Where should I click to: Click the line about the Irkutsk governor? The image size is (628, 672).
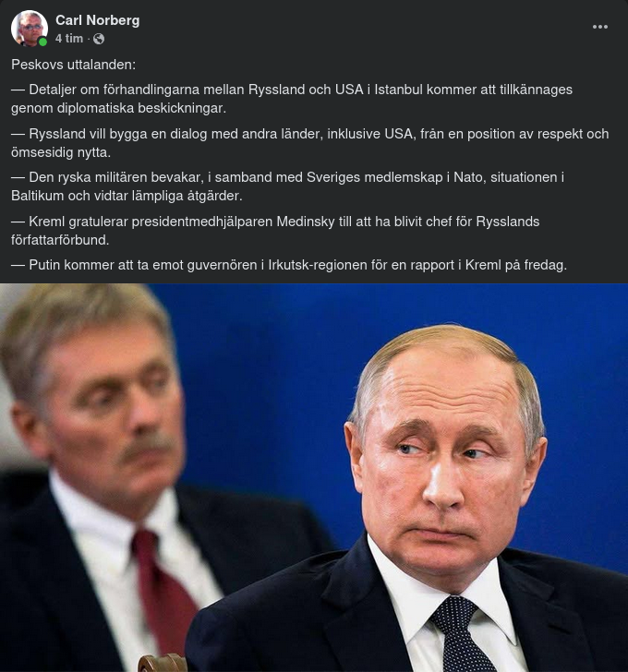(289, 265)
